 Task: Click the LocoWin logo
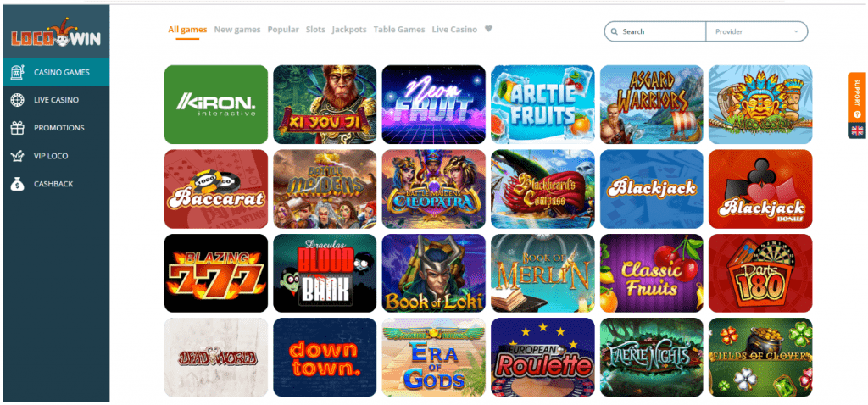point(57,35)
